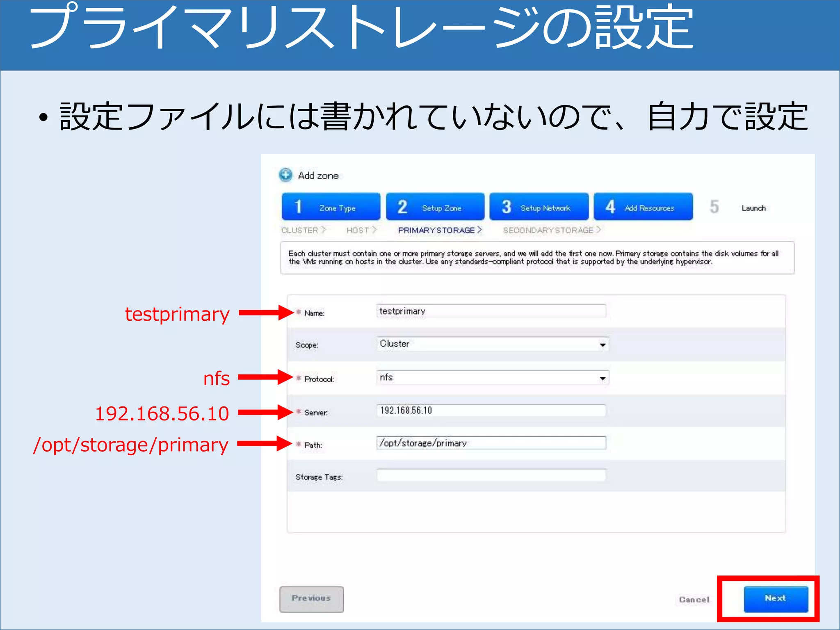The image size is (840, 630).
Task: Select step 3 Setup Network
Action: tap(539, 207)
